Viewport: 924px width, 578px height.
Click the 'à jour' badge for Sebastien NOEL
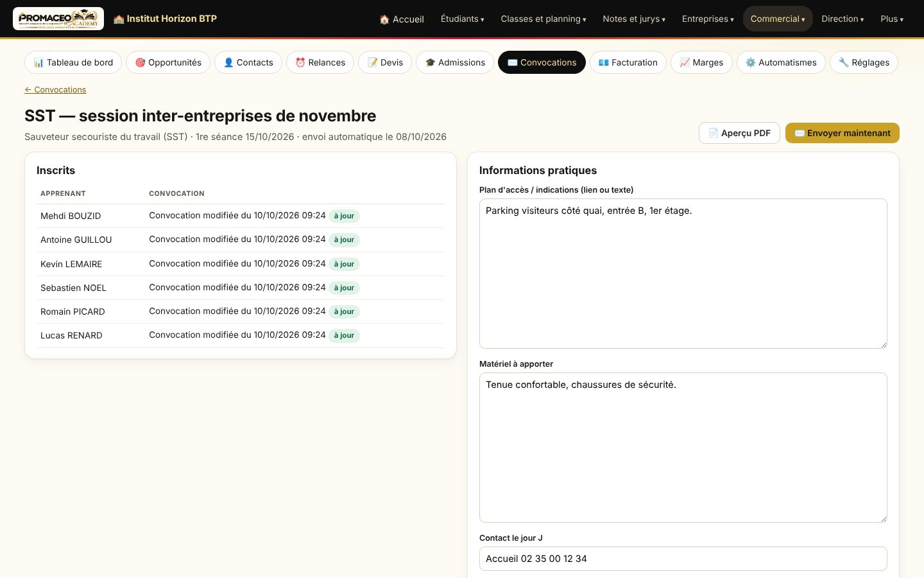coord(344,288)
